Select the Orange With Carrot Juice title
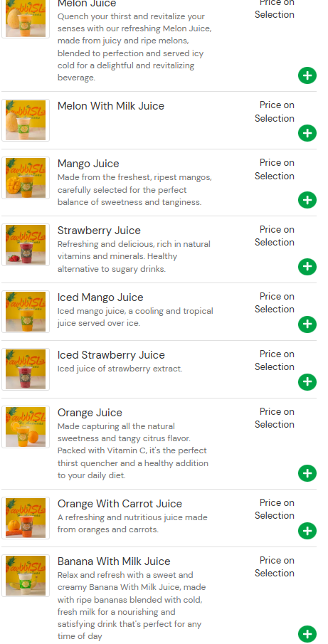Screen dimensions: 328x644 coord(120,504)
